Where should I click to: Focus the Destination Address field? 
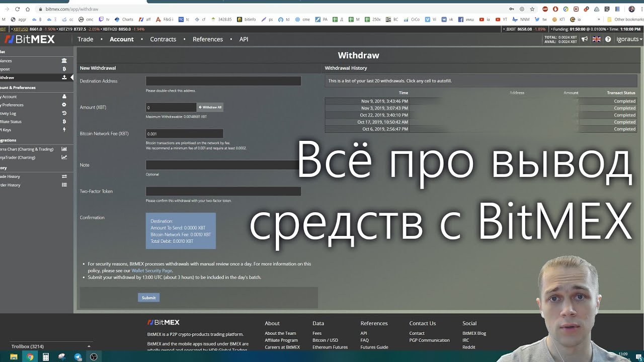223,81
